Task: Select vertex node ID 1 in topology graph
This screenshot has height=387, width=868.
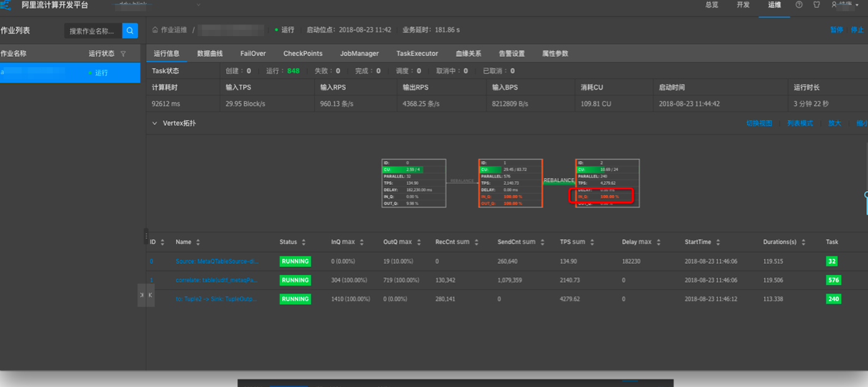Action: point(510,183)
